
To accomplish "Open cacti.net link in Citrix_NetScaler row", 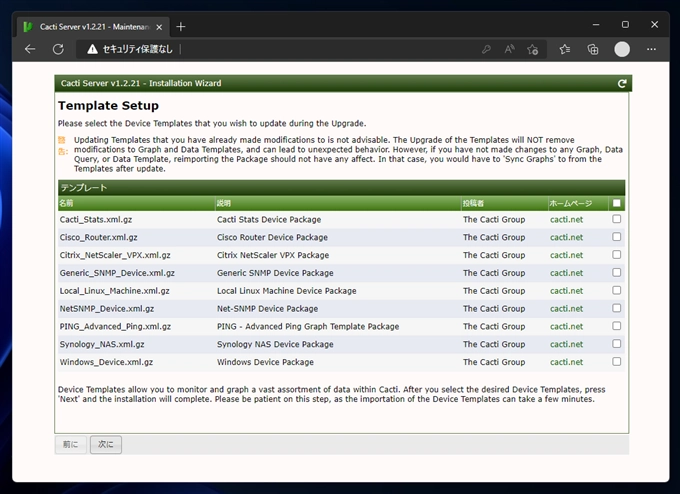I will point(566,255).
